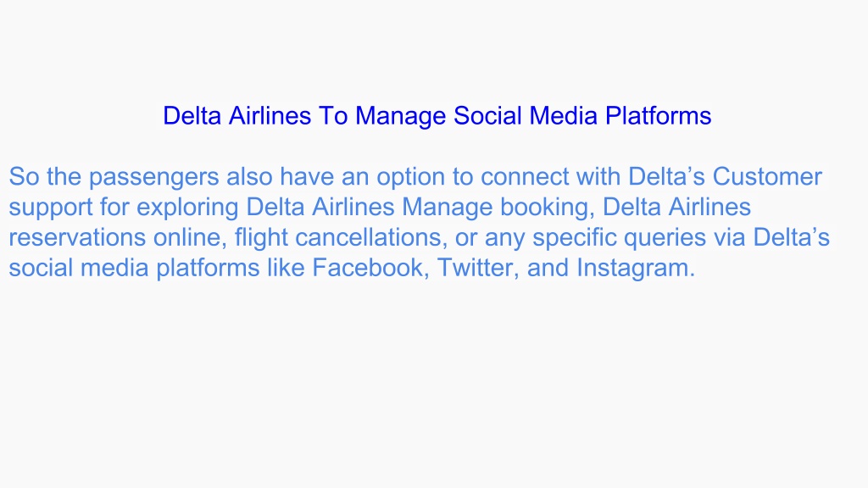
Task: Click "social media platforms" in last line
Action: coord(134,269)
